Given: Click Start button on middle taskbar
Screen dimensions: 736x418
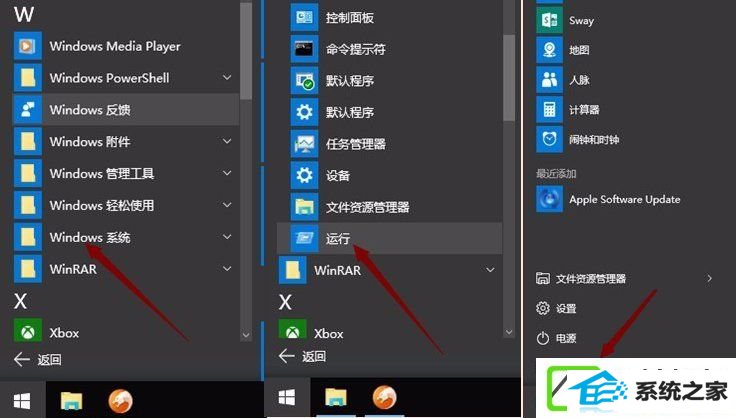Looking at the screenshot, I should click(x=286, y=398).
